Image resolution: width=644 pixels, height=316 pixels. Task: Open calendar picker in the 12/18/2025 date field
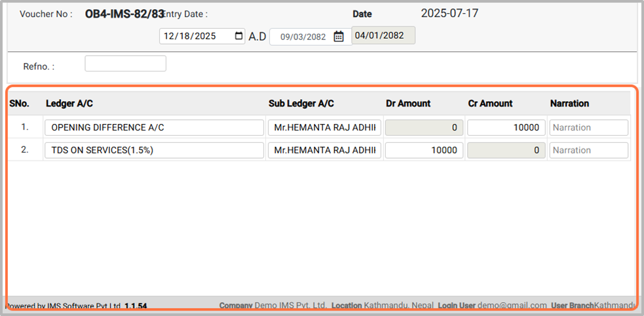point(238,37)
